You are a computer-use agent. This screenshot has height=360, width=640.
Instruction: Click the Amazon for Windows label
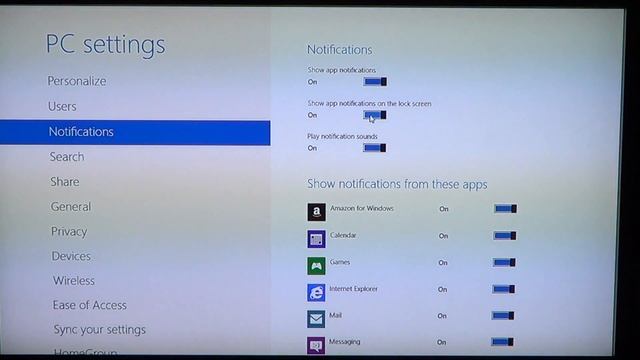tap(362, 208)
